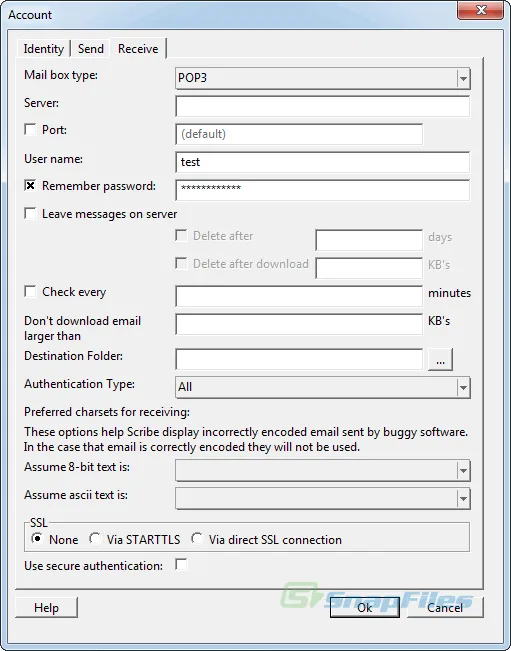
Task: Select Via direct SSL connection option
Action: click(197, 539)
